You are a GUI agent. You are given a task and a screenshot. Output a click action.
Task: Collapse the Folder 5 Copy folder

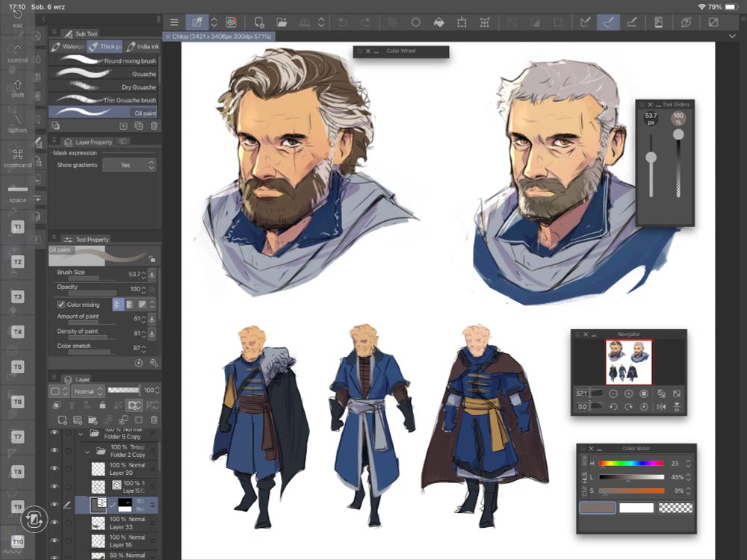pyautogui.click(x=81, y=433)
